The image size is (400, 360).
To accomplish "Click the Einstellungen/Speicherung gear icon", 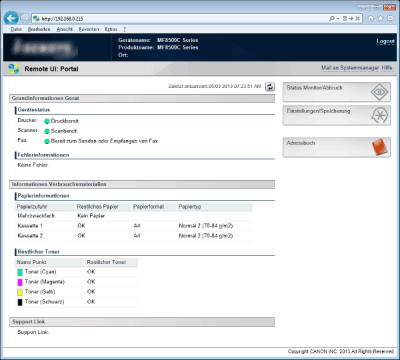I will click(x=379, y=115).
